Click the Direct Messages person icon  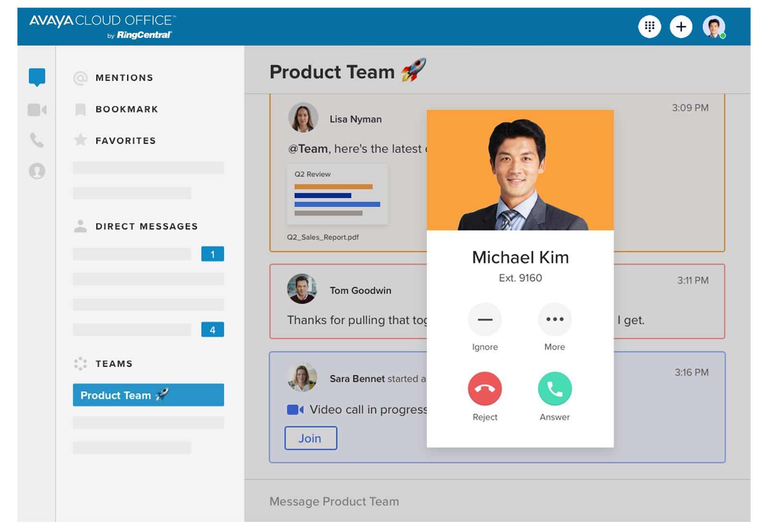point(81,226)
